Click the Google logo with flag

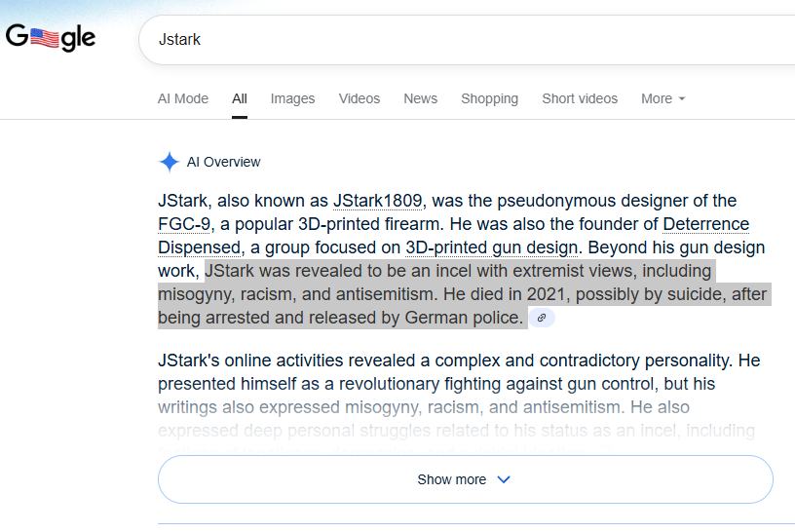point(51,37)
